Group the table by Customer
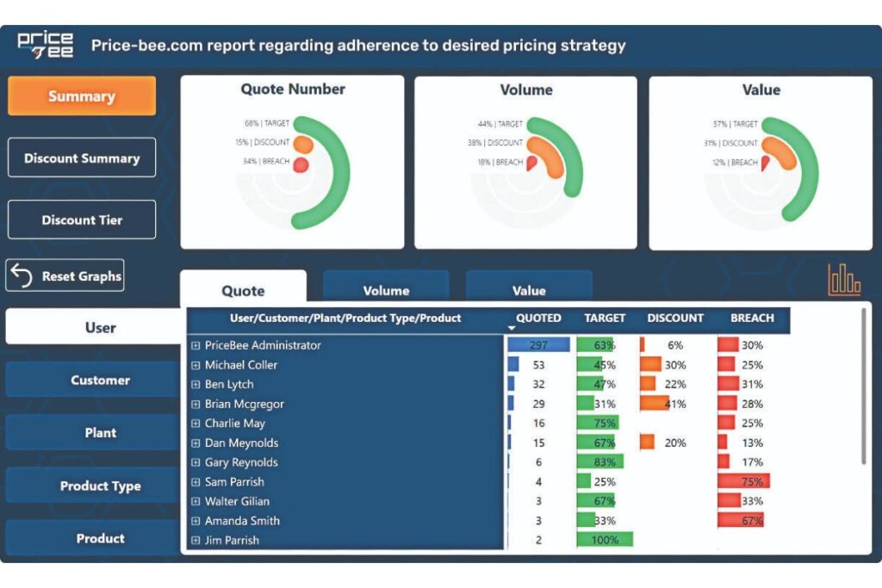The height and width of the screenshot is (588, 882). [x=100, y=380]
